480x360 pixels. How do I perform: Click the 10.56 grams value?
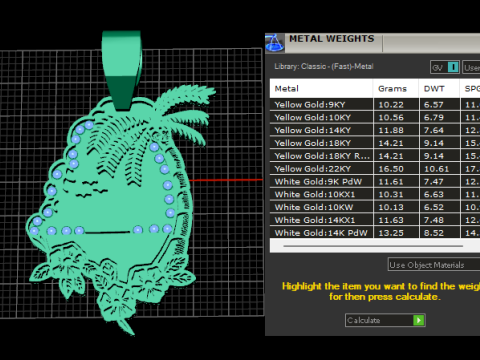[391, 117]
